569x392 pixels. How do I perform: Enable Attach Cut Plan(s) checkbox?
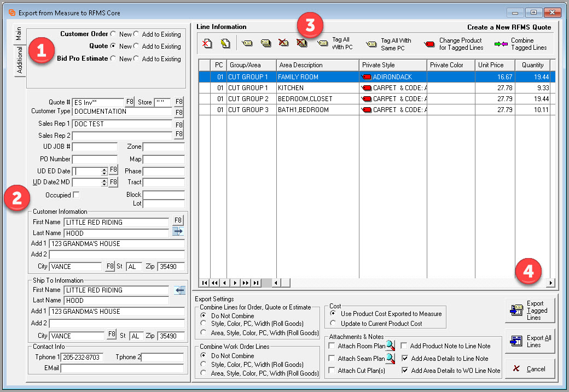332,370
